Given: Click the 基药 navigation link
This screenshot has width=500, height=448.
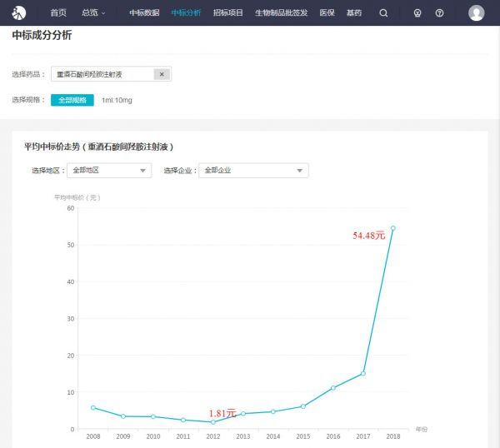Looking at the screenshot, I should (x=353, y=13).
